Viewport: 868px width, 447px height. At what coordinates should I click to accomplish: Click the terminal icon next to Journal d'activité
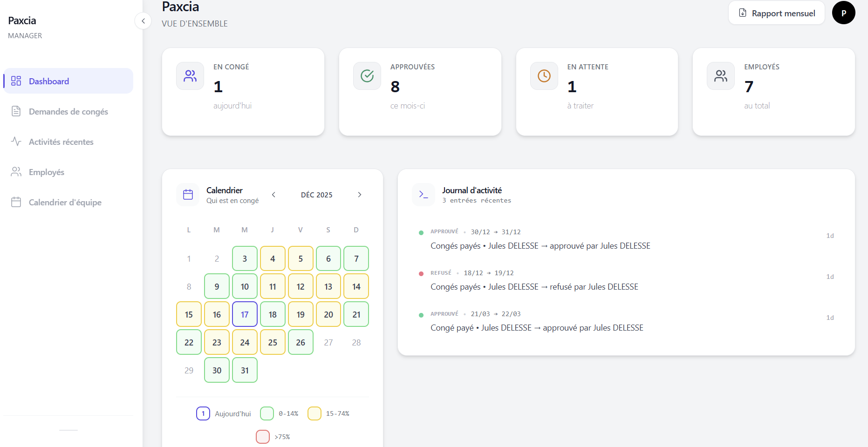tap(424, 195)
